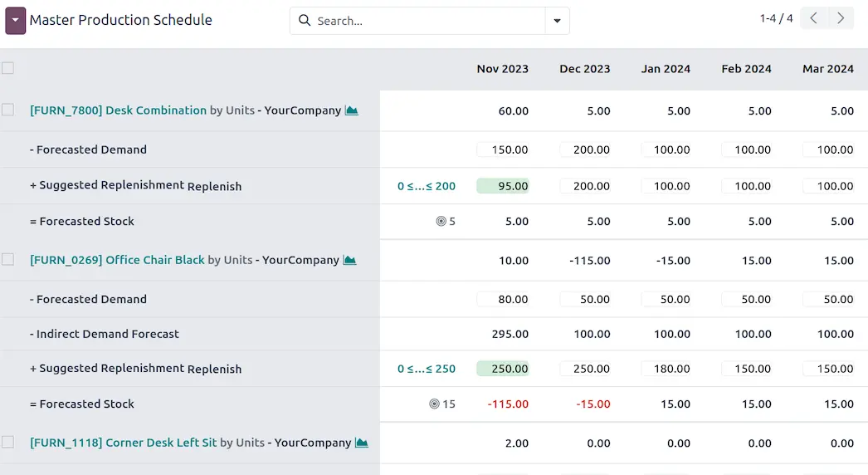Open the [FURN_0269] Office Chair Black link
Image resolution: width=868 pixels, height=475 pixels.
(x=117, y=260)
